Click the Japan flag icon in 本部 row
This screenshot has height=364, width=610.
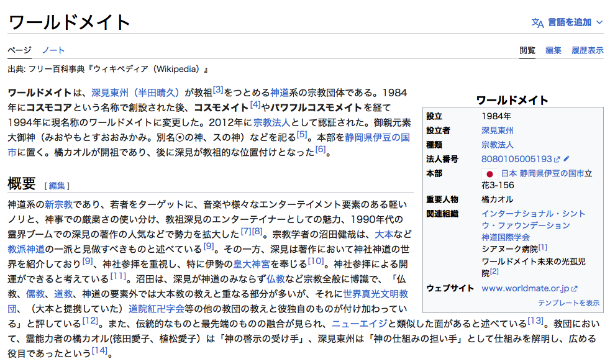click(x=489, y=174)
